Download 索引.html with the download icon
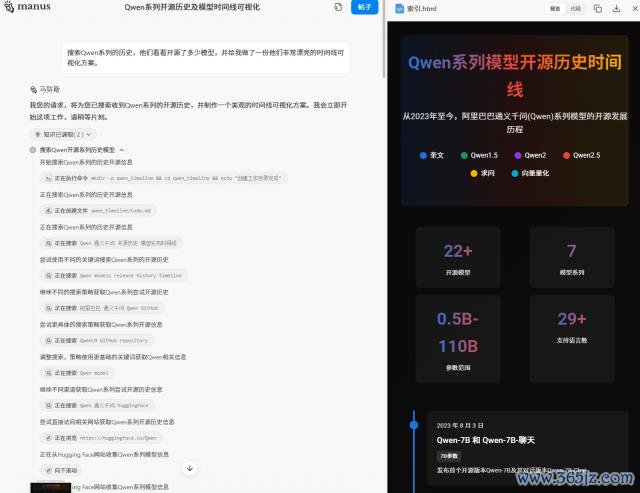 click(617, 9)
